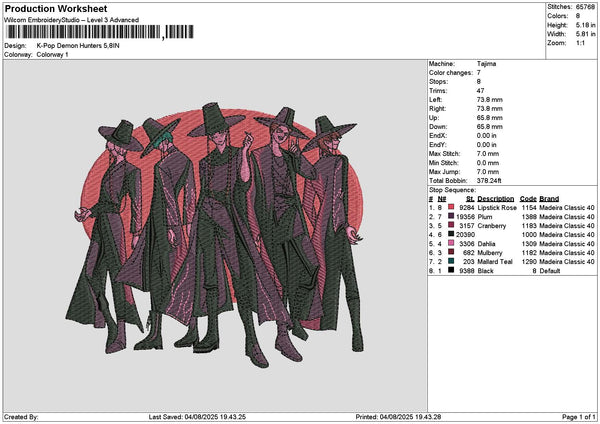Click the 'Cranberry' description text
This screenshot has height=424, width=600.
pyautogui.click(x=492, y=226)
